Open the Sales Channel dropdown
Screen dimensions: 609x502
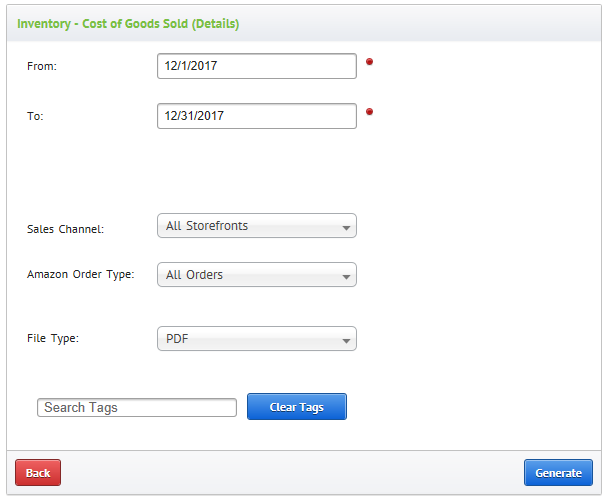tap(257, 226)
